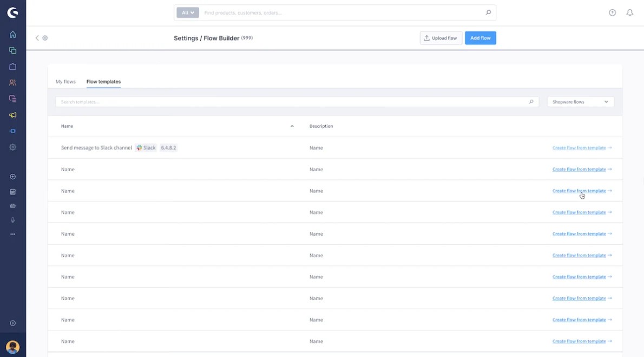The height and width of the screenshot is (357, 644).
Task: Click the user avatar at the sidebar bottom
Action: [x=12, y=346]
